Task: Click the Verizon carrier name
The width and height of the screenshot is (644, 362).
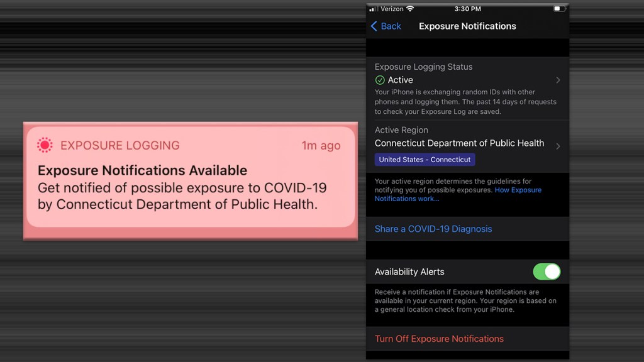Action: click(x=392, y=9)
